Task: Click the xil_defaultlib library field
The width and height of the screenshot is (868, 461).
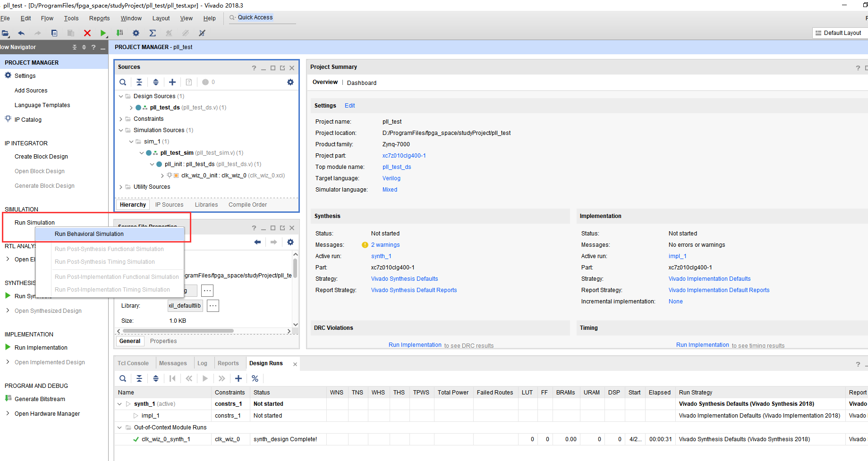Action: [185, 306]
